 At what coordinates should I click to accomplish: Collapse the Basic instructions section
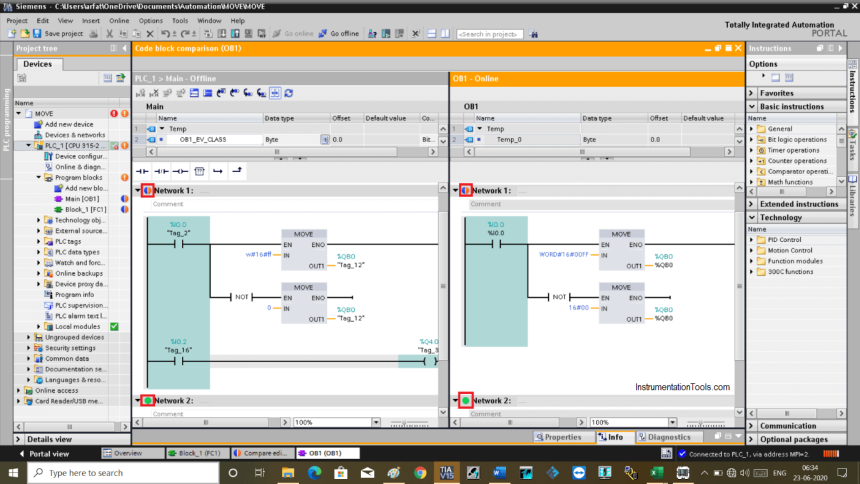click(752, 106)
